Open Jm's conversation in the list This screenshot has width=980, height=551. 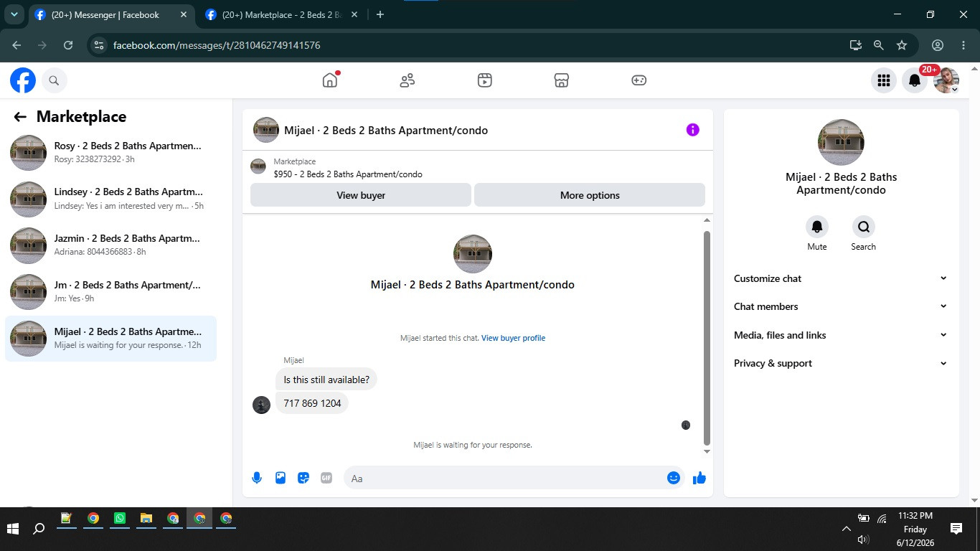pos(110,292)
